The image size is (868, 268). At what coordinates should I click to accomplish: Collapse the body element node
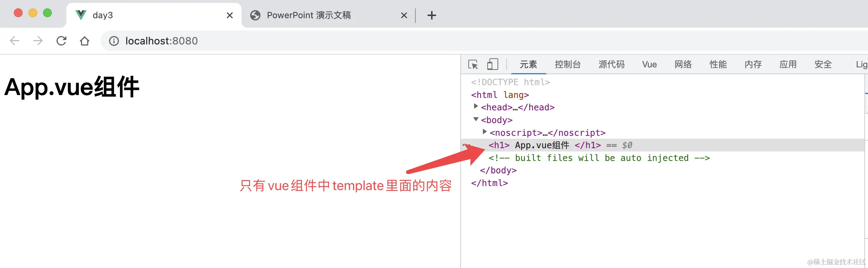tap(476, 119)
